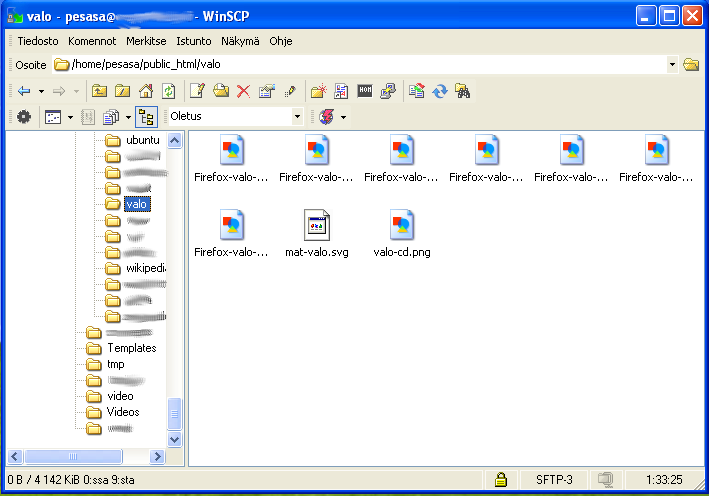Select the video folder in tree
The height and width of the screenshot is (496, 709).
coord(120,396)
